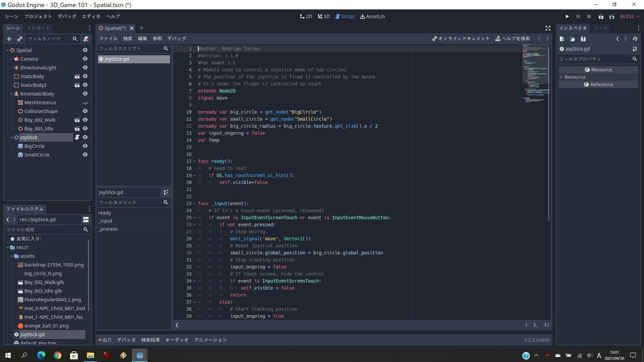Toggle DirectionalLight visibility eye

click(85, 67)
